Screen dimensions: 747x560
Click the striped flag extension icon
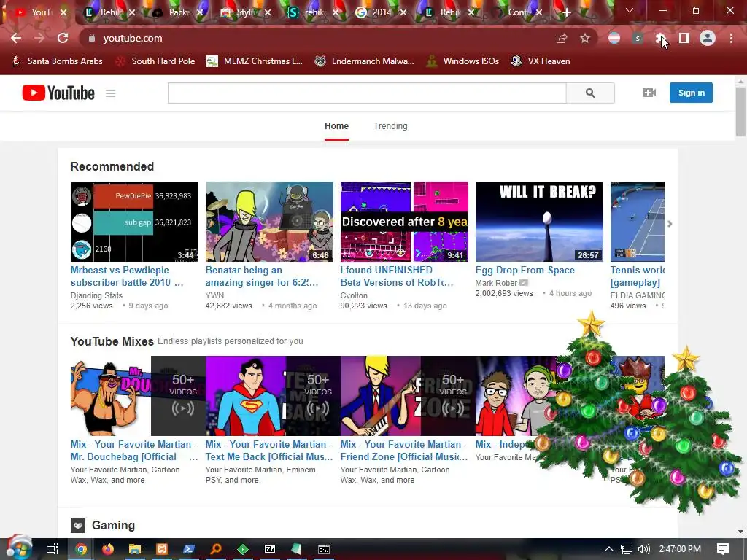tap(614, 38)
